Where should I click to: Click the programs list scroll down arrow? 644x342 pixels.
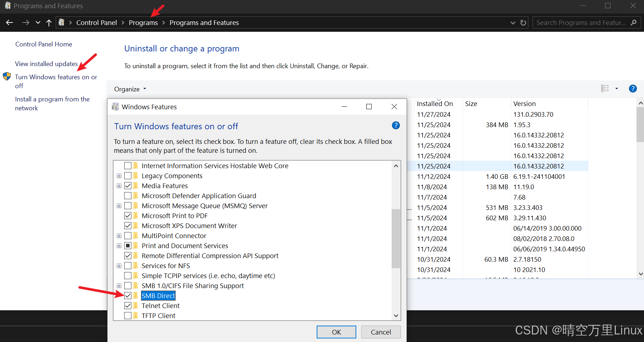[641, 274]
